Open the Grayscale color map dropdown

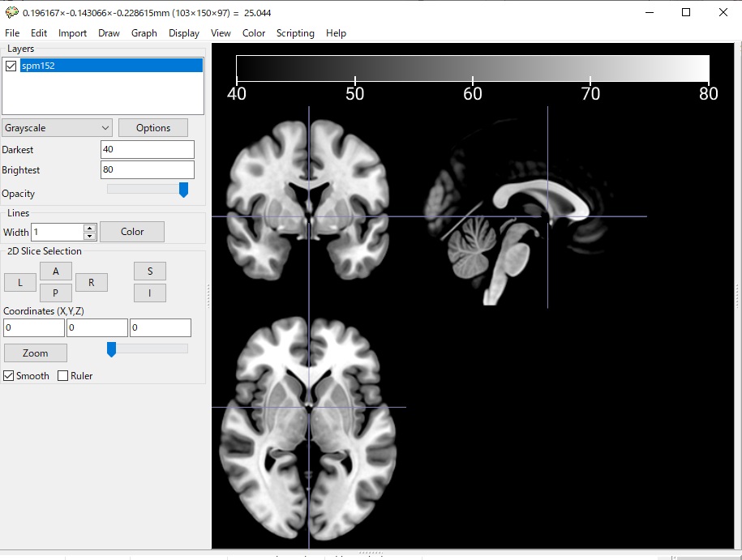coord(57,128)
